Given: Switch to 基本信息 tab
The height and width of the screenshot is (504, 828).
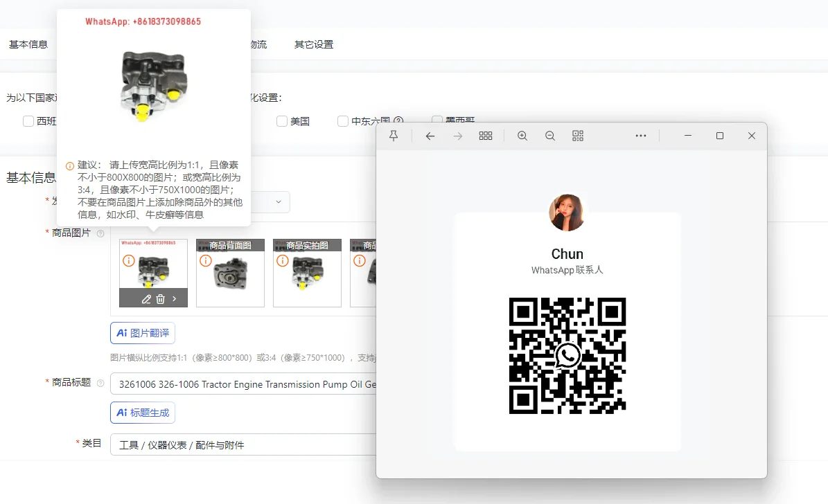Looking at the screenshot, I should [x=28, y=44].
